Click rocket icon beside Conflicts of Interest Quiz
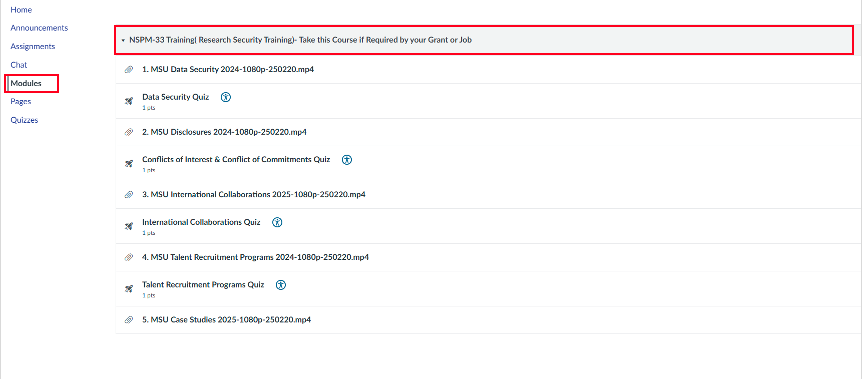The height and width of the screenshot is (379, 862). (129, 164)
